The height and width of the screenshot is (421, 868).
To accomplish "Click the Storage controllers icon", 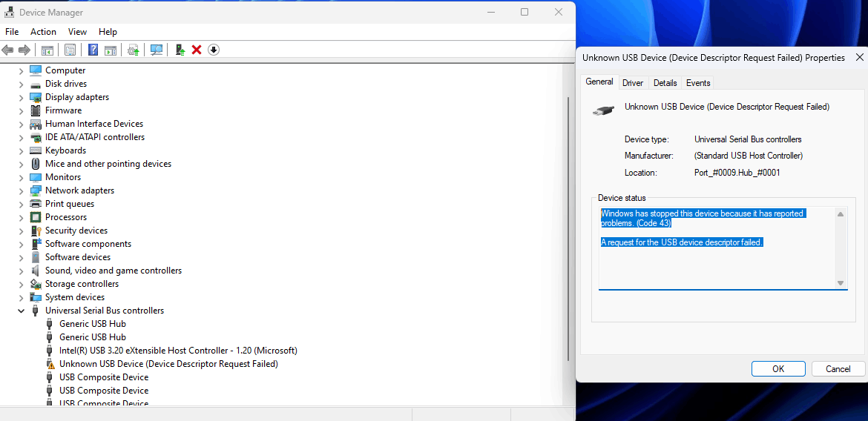I will 36,284.
